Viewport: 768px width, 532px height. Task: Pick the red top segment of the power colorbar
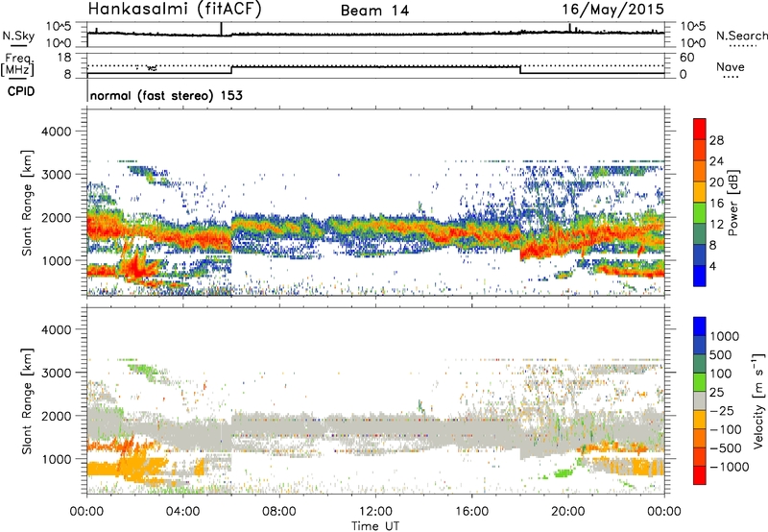point(700,130)
